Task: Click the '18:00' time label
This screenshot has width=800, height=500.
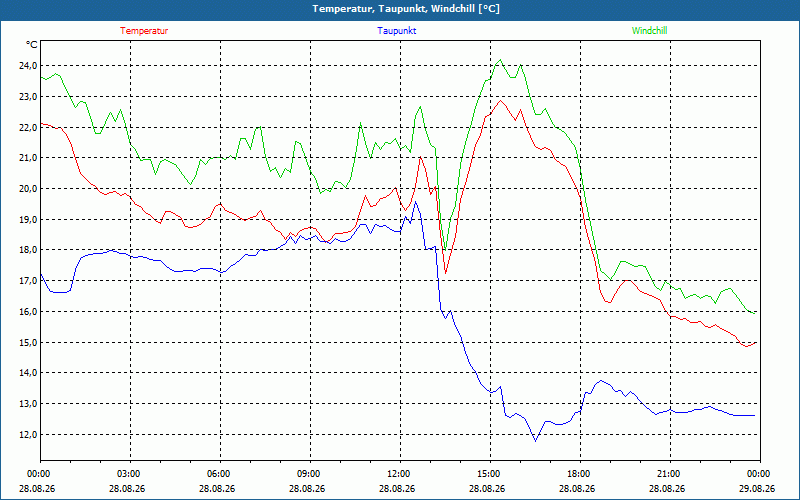Action: [x=578, y=474]
